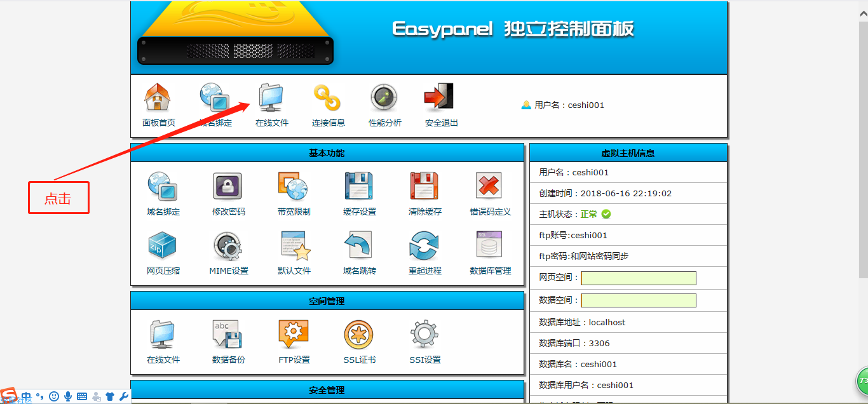Toggle the IME punctuation mode button

click(x=39, y=397)
